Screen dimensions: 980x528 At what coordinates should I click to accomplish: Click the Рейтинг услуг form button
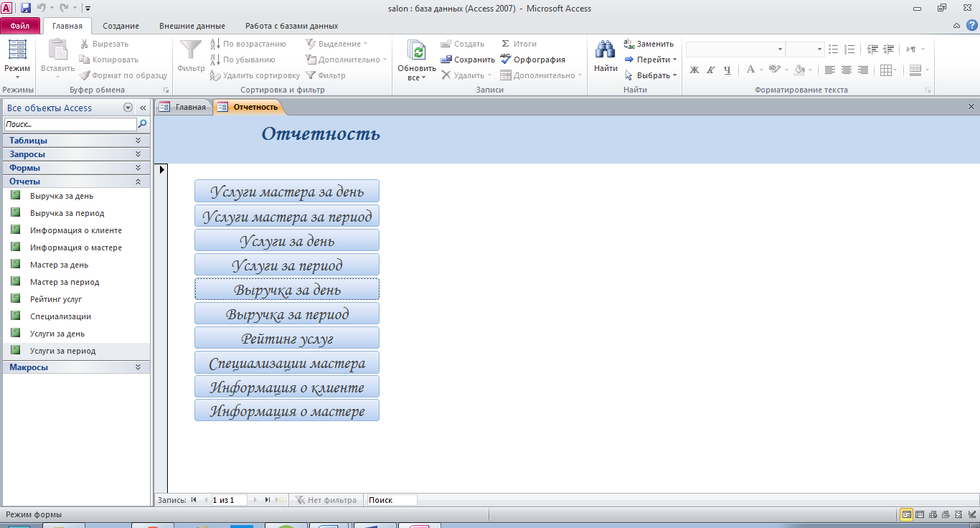click(x=287, y=338)
